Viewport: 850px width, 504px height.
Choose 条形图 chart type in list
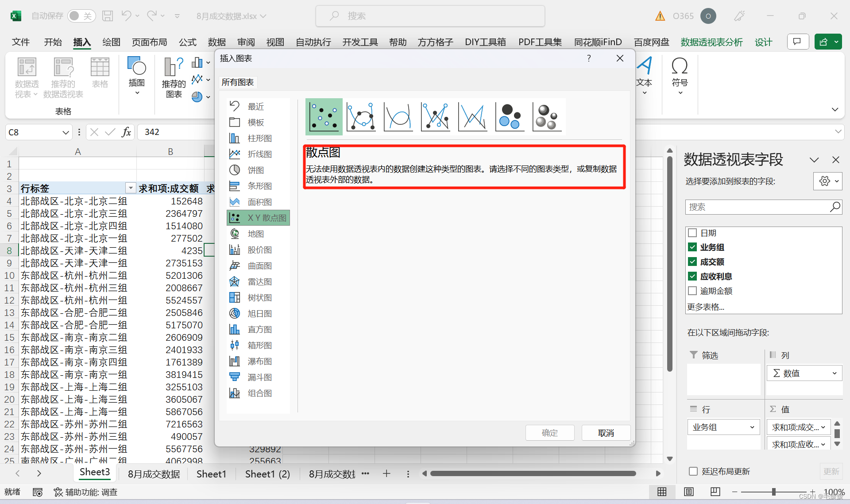coord(258,186)
